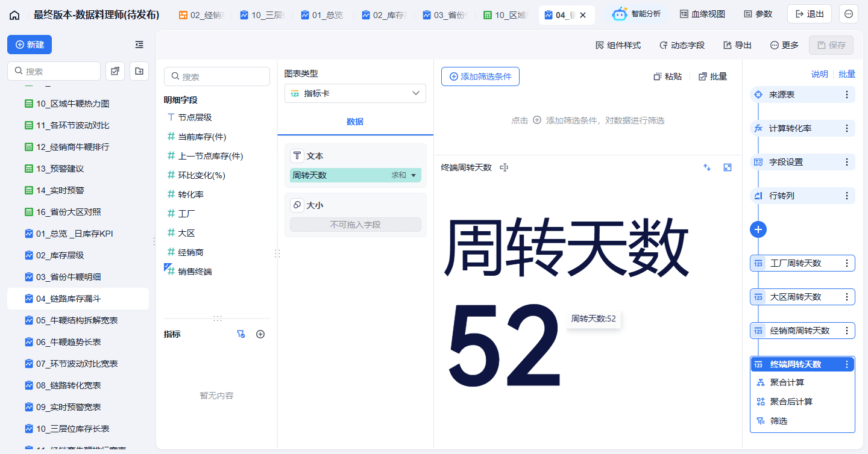868x454 pixels.
Task: Click the batch-select icon beside sidebar search
Action: [x=115, y=71]
